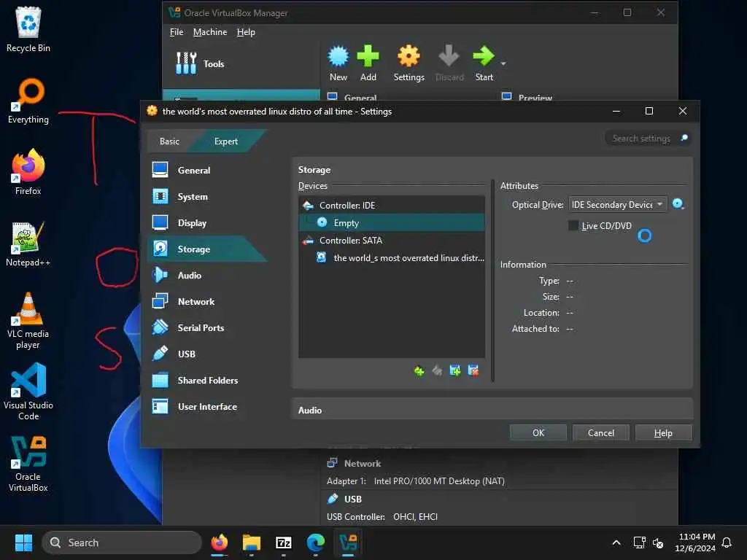This screenshot has height=560, width=747.
Task: Click the taskbar clock showing 11:04 PM
Action: coord(695,542)
